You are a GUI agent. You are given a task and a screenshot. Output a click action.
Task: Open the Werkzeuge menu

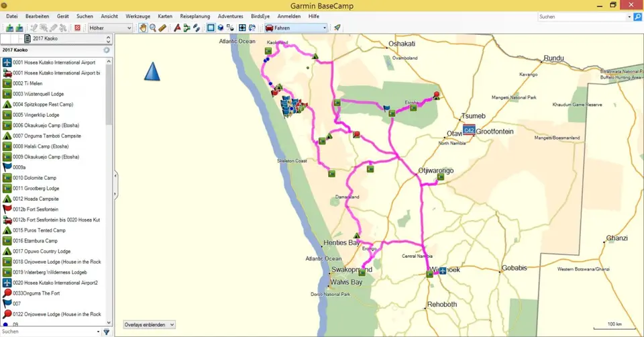coord(138,16)
